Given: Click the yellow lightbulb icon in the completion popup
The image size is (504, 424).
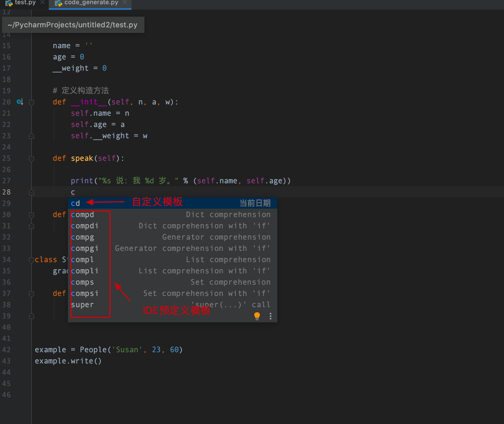Looking at the screenshot, I should [257, 316].
